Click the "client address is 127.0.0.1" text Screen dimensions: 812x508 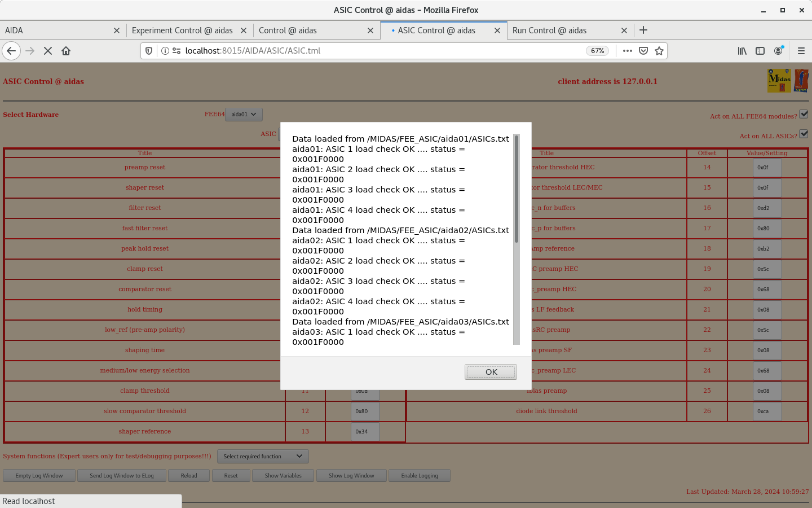click(607, 81)
